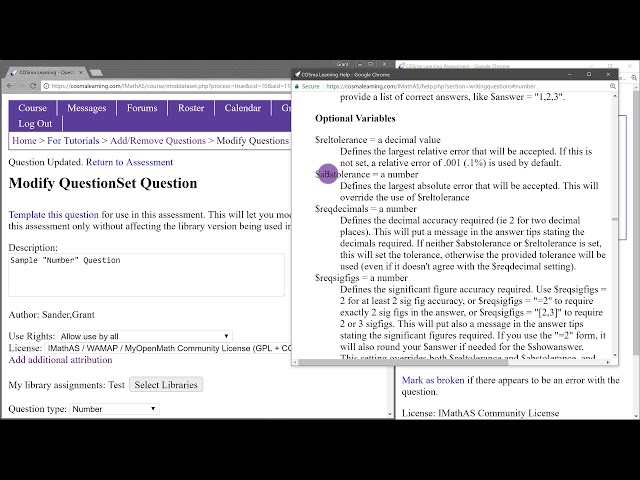Screen dimensions: 640x480
Task: Minimize the COSma Learning Help window
Action: click(569, 74)
